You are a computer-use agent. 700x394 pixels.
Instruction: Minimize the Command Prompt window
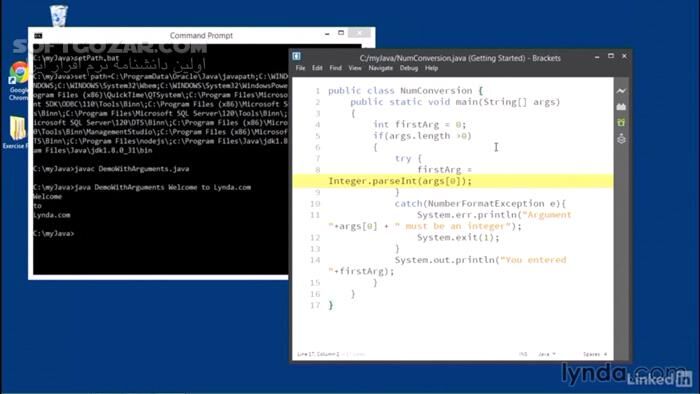[x=327, y=33]
